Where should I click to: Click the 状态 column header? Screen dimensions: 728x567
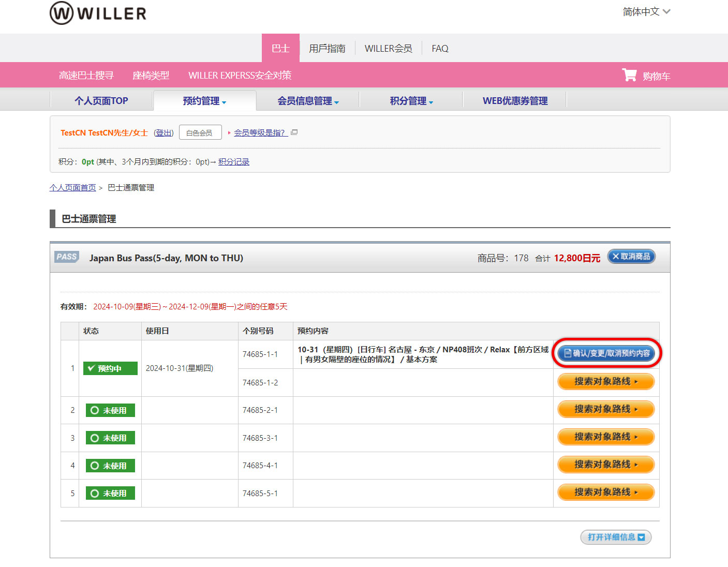click(91, 331)
